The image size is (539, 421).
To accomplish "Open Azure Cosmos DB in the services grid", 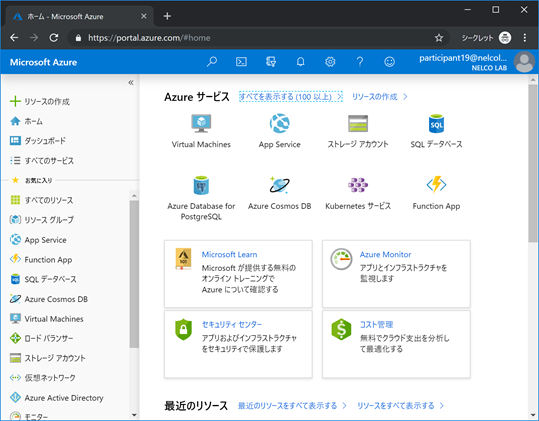I will (279, 193).
